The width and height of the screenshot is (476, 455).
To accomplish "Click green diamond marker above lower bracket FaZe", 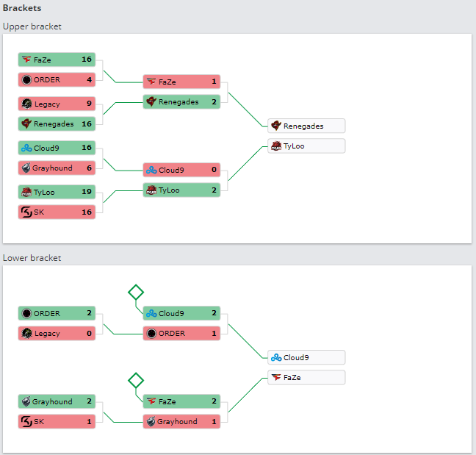I will click(136, 381).
